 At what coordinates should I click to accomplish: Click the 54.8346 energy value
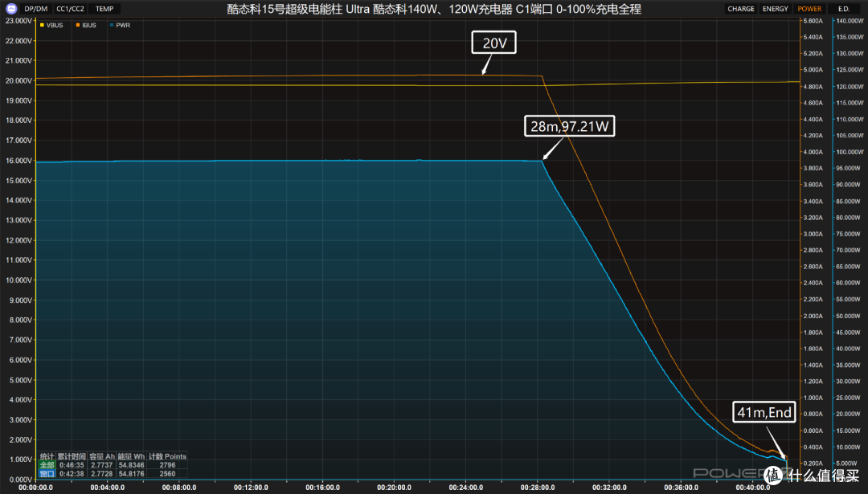pyautogui.click(x=131, y=465)
